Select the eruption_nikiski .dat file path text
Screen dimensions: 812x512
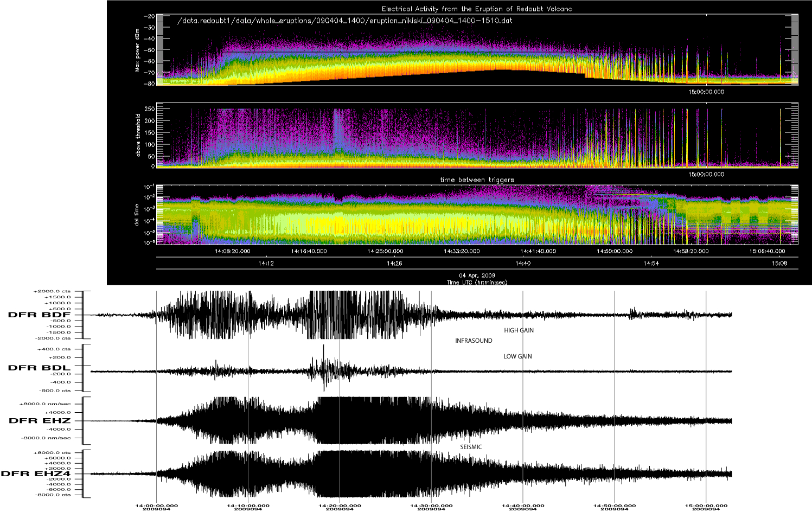tap(345, 21)
